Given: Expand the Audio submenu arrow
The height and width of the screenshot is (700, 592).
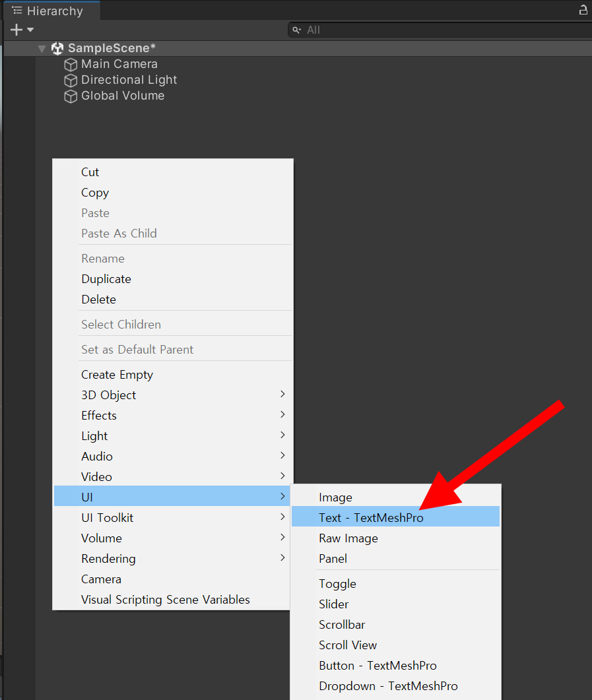Looking at the screenshot, I should (282, 455).
